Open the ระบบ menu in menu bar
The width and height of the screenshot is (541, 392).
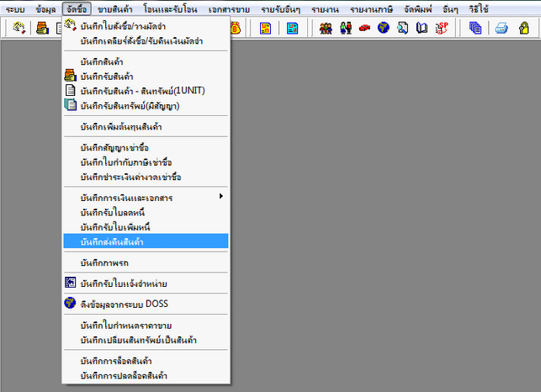tap(15, 7)
